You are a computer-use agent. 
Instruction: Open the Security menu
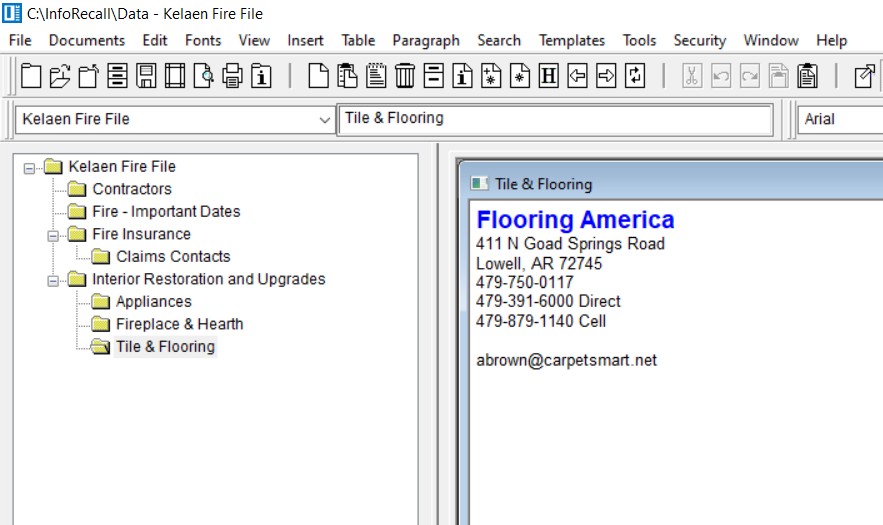[699, 41]
